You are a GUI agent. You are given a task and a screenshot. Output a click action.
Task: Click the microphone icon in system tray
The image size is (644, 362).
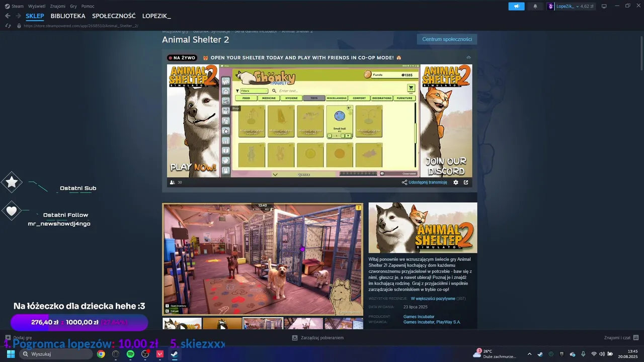pyautogui.click(x=583, y=354)
